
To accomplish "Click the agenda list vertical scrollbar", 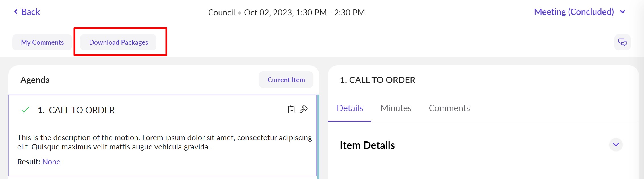I will [x=318, y=137].
